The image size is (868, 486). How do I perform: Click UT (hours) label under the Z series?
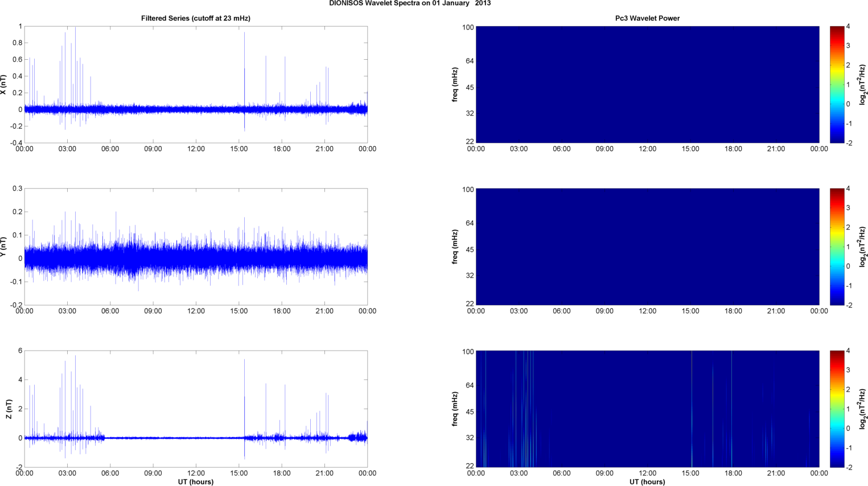click(196, 481)
